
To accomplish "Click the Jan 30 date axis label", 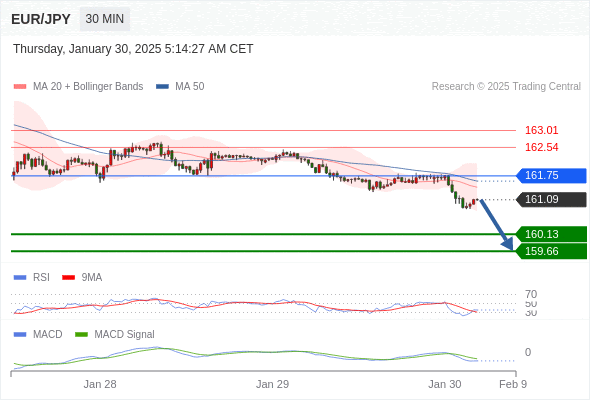I will (x=445, y=384).
